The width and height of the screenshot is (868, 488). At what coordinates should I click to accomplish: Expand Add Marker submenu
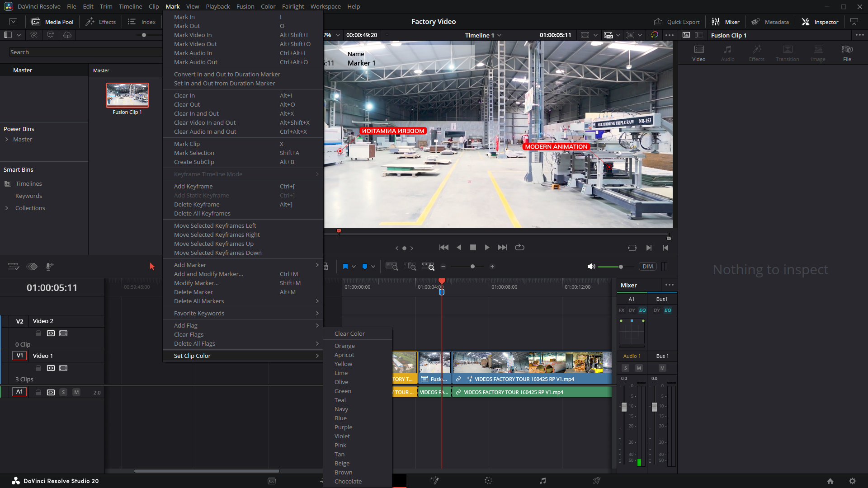tap(243, 265)
